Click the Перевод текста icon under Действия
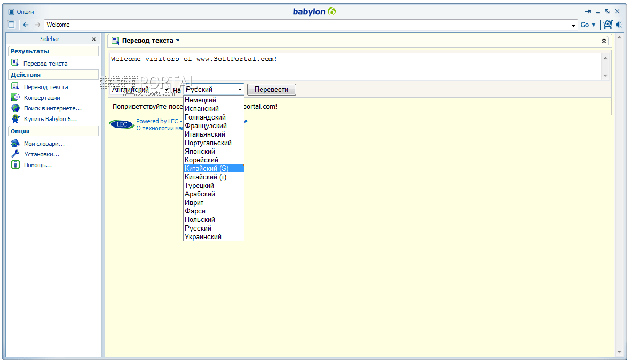 click(x=15, y=86)
